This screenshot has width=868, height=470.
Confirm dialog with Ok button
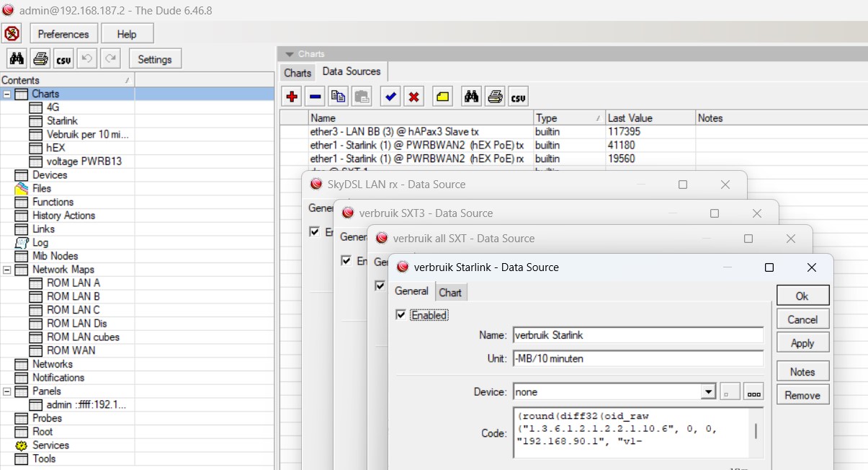coord(802,296)
